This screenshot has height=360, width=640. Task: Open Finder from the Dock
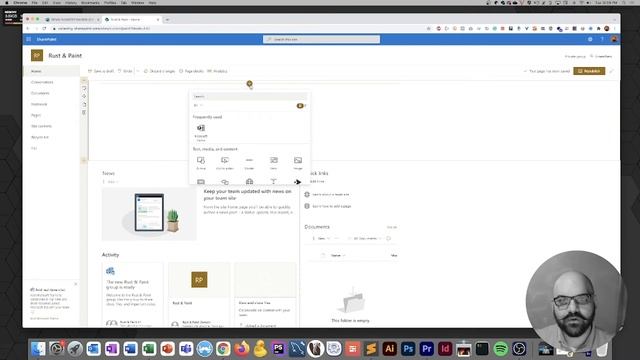tap(38, 349)
